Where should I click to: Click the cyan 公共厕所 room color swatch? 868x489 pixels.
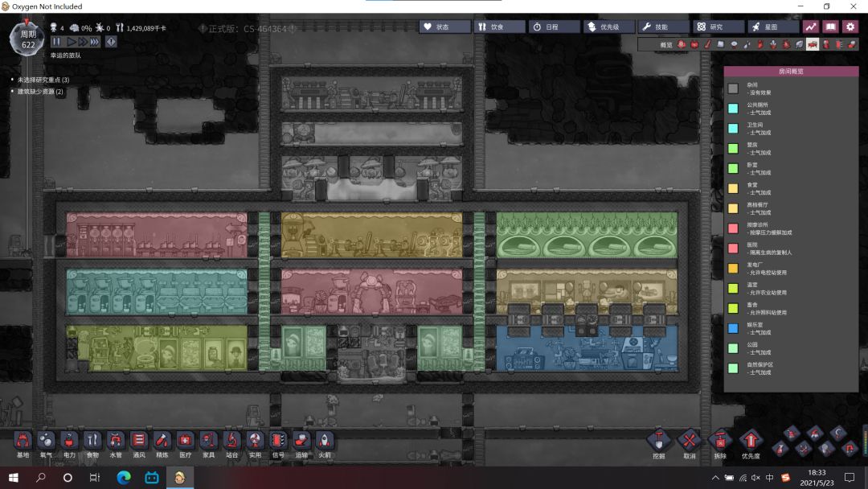coord(733,109)
